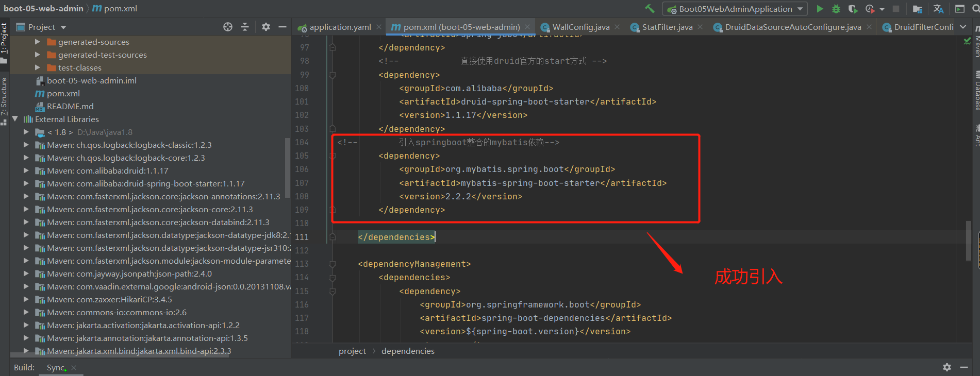Click the Profiler run icon
This screenshot has width=980, height=376.
point(870,9)
